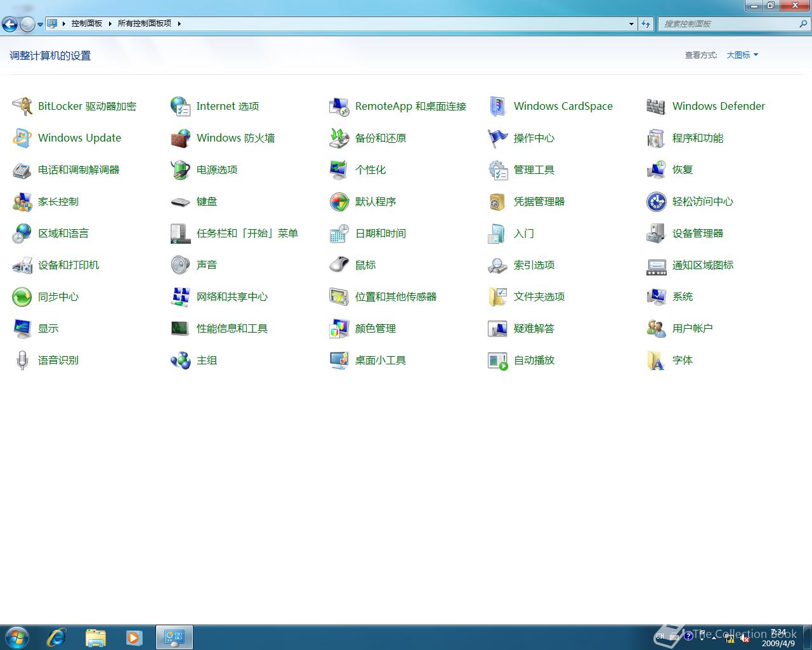This screenshot has height=650, width=812.
Task: Click the 控制面板 breadcrumb segment
Action: (87, 23)
